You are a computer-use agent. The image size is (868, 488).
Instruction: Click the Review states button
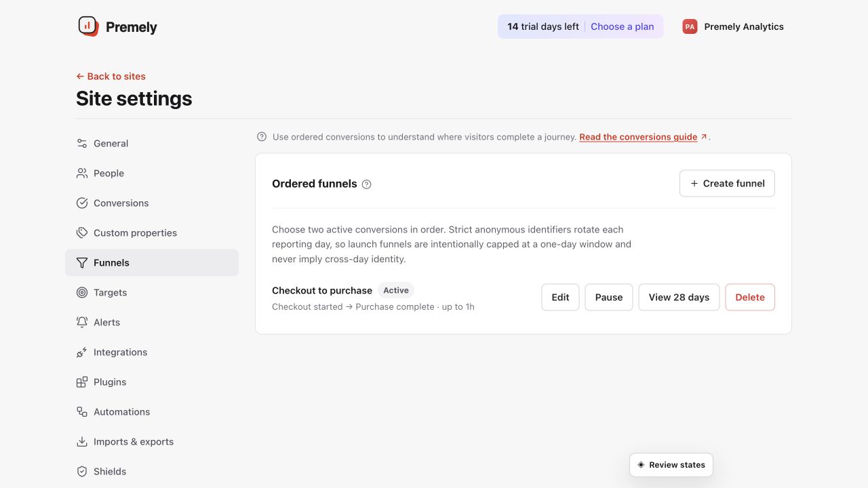tap(671, 465)
